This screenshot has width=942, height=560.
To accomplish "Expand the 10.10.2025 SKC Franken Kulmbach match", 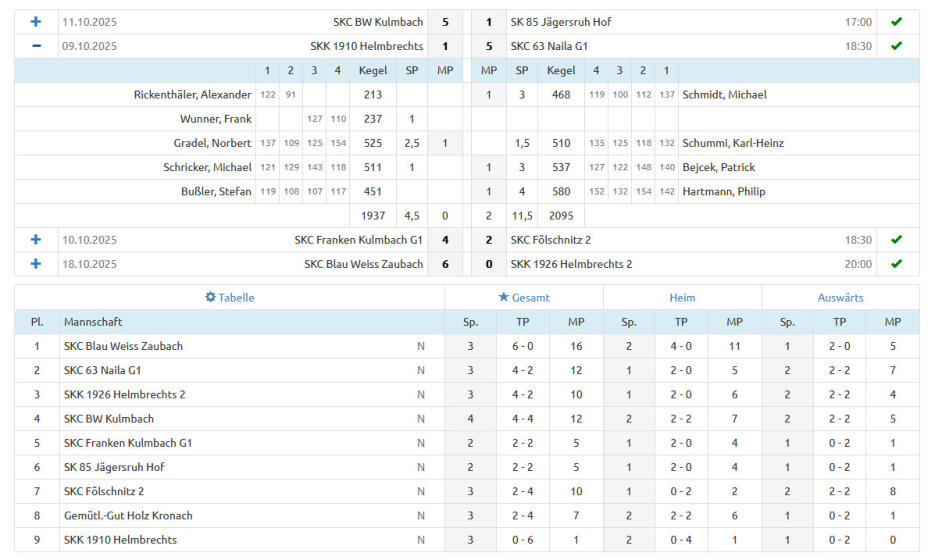I will coord(36,240).
